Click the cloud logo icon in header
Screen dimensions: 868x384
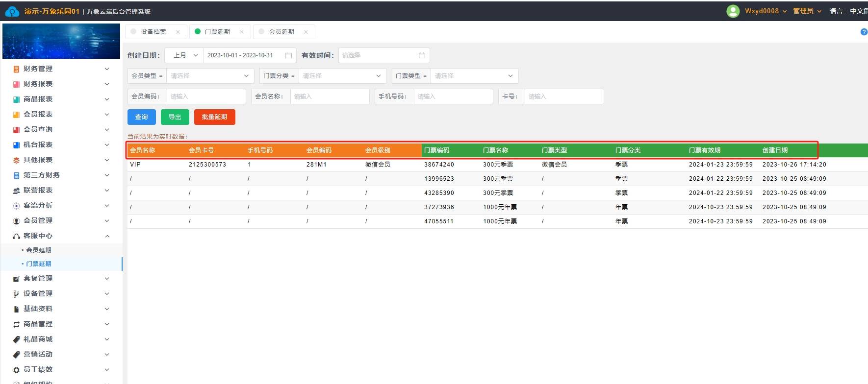click(12, 11)
